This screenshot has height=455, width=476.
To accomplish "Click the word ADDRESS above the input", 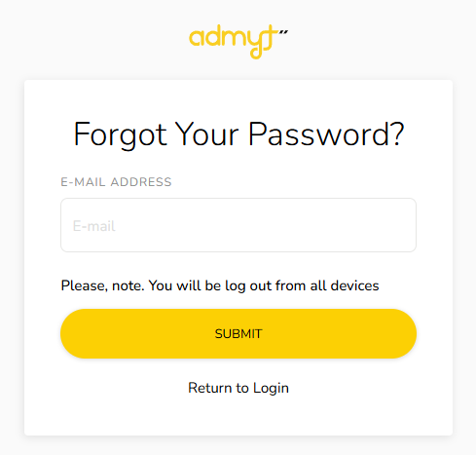I will (141, 182).
